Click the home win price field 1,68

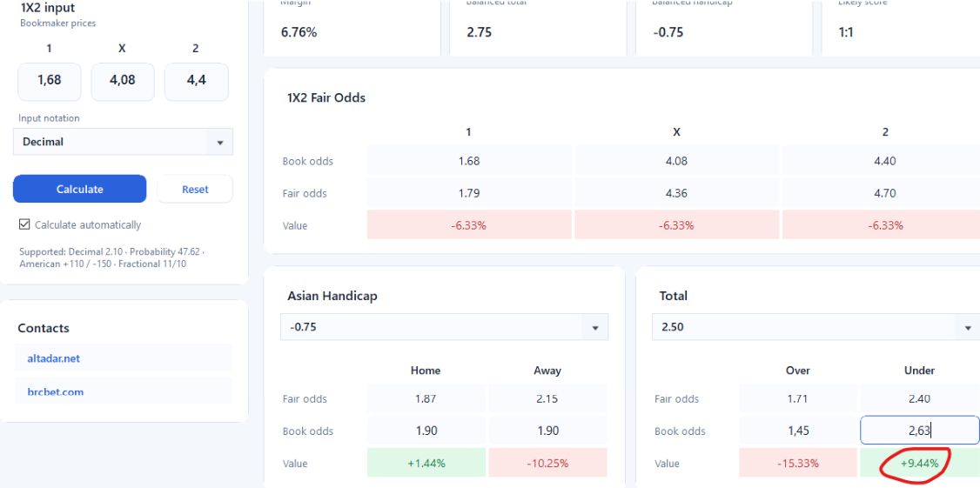50,82
